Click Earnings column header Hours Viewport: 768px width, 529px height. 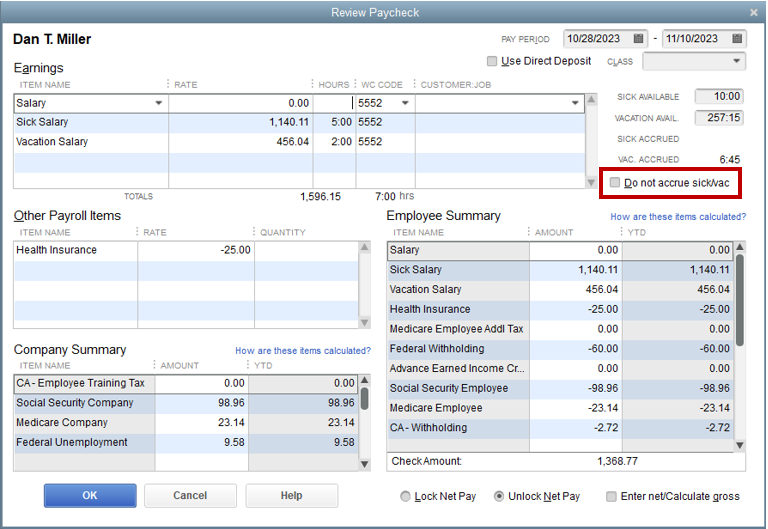334,85
